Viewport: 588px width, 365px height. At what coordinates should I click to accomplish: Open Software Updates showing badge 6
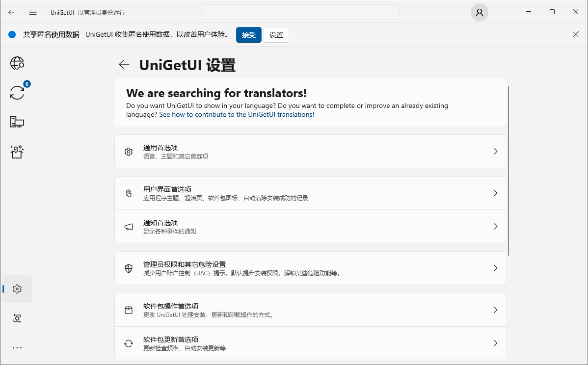(x=17, y=92)
